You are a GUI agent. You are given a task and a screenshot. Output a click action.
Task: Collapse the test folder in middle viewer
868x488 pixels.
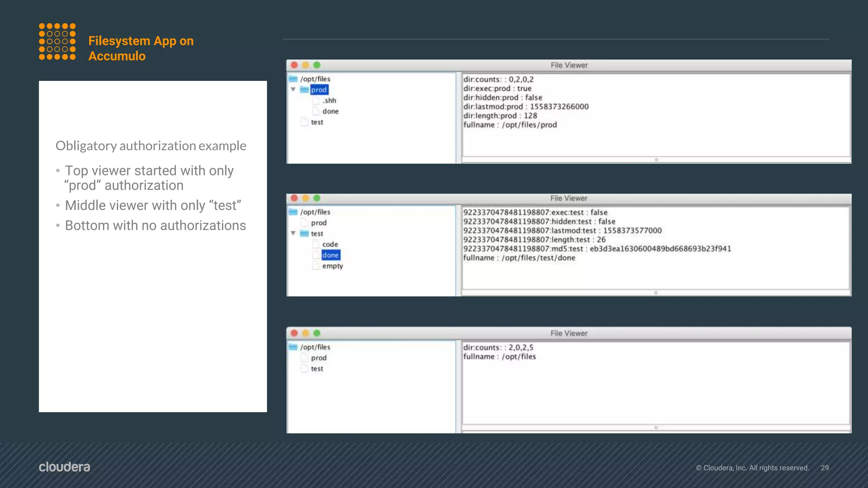(293, 233)
